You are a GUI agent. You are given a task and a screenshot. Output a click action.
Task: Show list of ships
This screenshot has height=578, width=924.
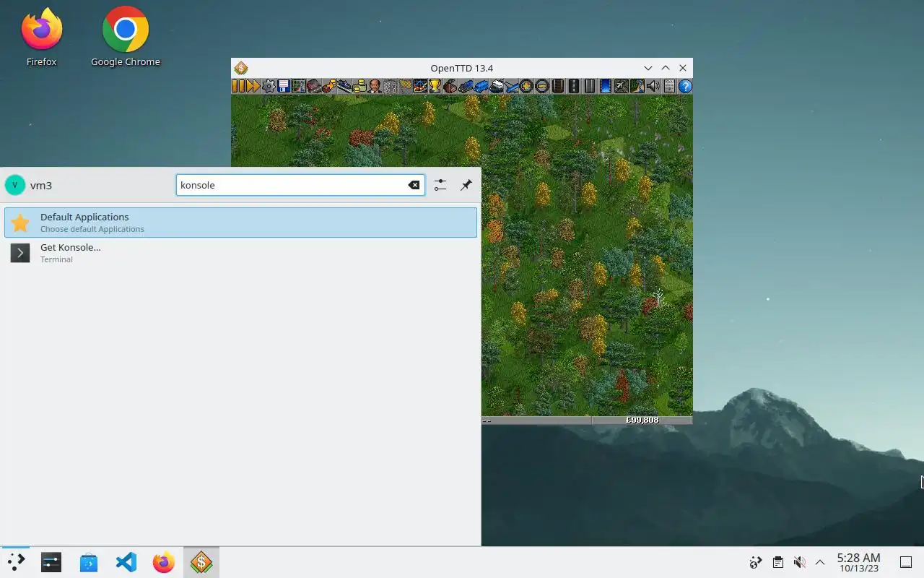[496, 87]
